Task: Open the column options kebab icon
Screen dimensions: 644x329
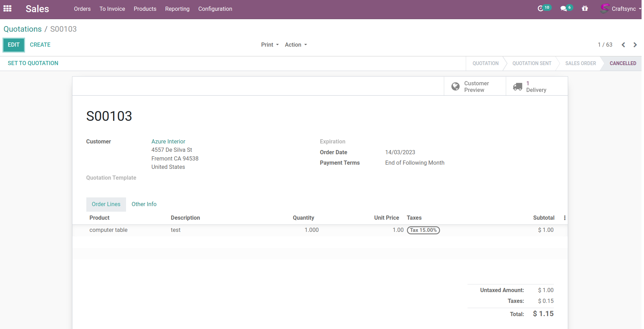Action: pyautogui.click(x=565, y=218)
